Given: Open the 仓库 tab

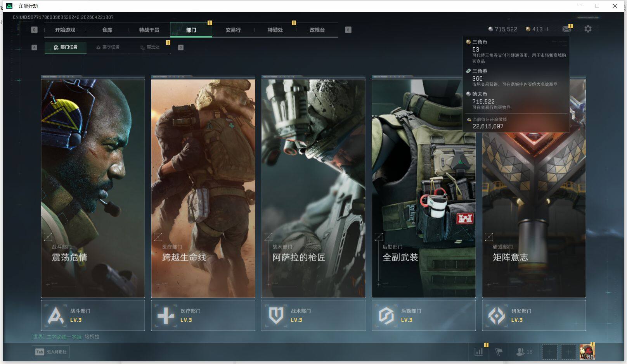Looking at the screenshot, I should pos(107,30).
